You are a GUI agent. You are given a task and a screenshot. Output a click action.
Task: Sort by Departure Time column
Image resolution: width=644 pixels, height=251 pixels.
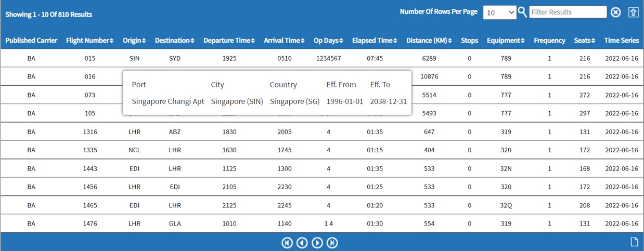(229, 41)
